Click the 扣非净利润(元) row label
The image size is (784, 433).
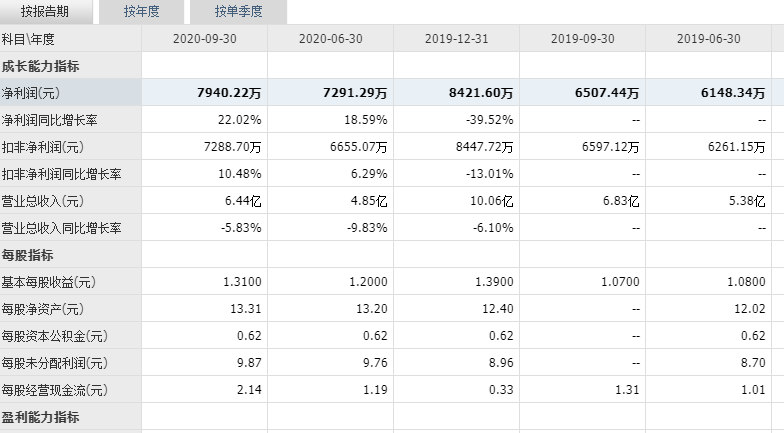(42, 147)
